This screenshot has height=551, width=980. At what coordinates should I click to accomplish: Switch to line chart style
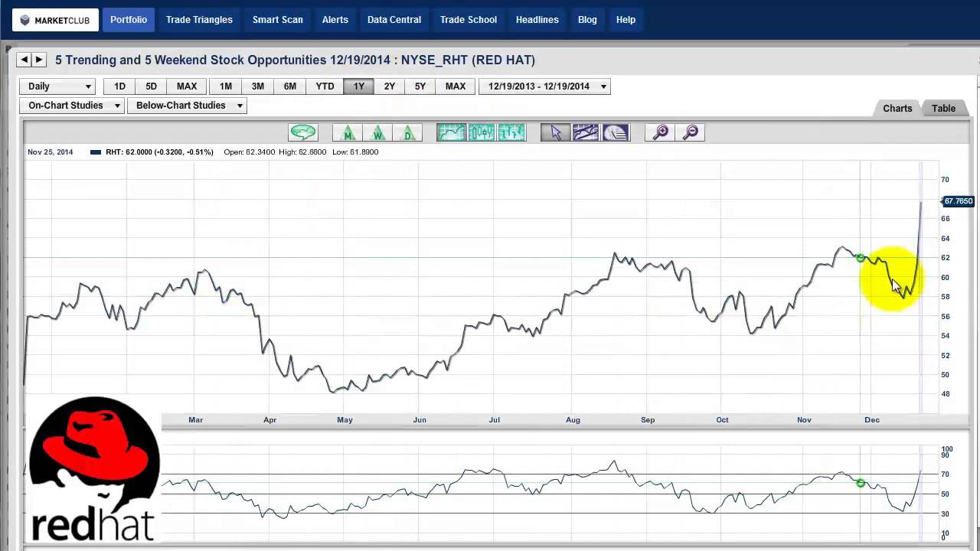tap(452, 132)
